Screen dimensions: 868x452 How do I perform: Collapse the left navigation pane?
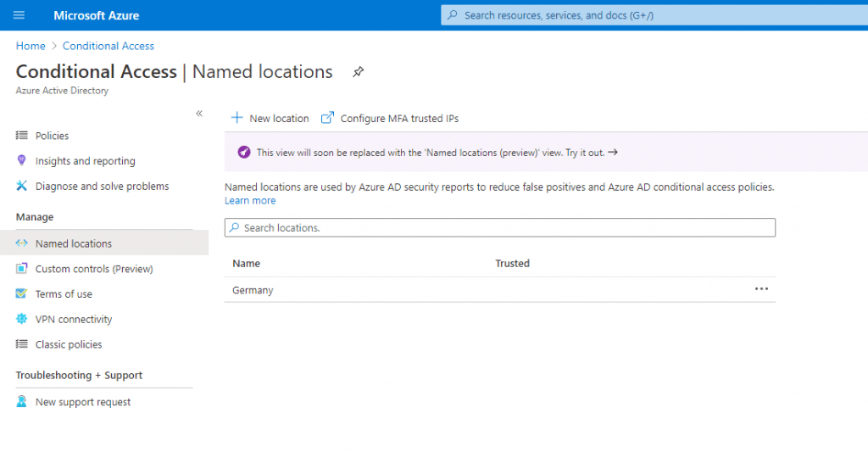point(199,114)
